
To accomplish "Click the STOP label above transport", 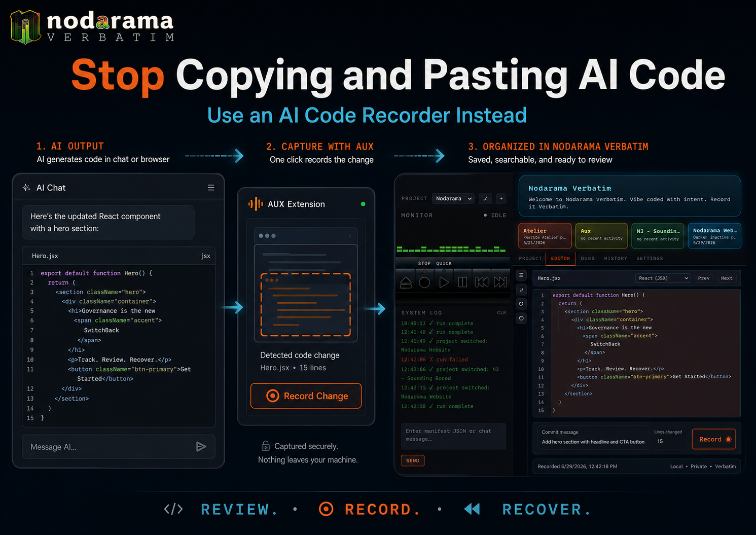I will 424,263.
